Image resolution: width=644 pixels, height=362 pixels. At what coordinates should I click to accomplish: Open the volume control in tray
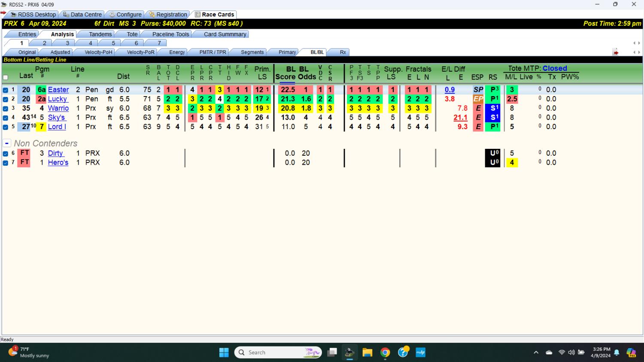(571, 353)
